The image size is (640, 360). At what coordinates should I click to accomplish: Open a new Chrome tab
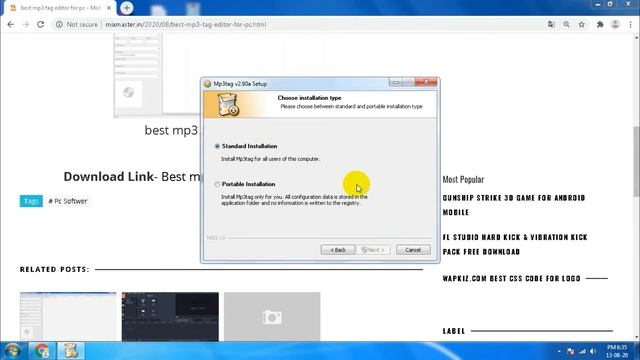tap(127, 8)
